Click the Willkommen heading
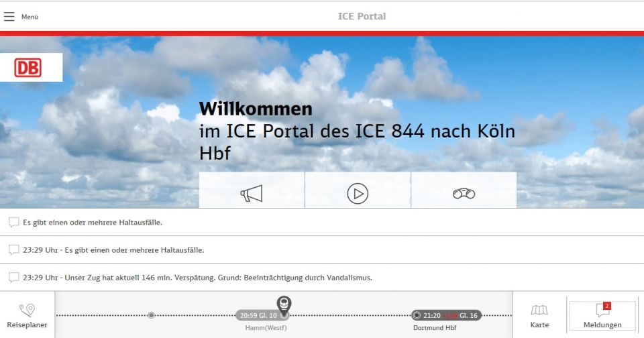The width and height of the screenshot is (644, 338). [256, 109]
